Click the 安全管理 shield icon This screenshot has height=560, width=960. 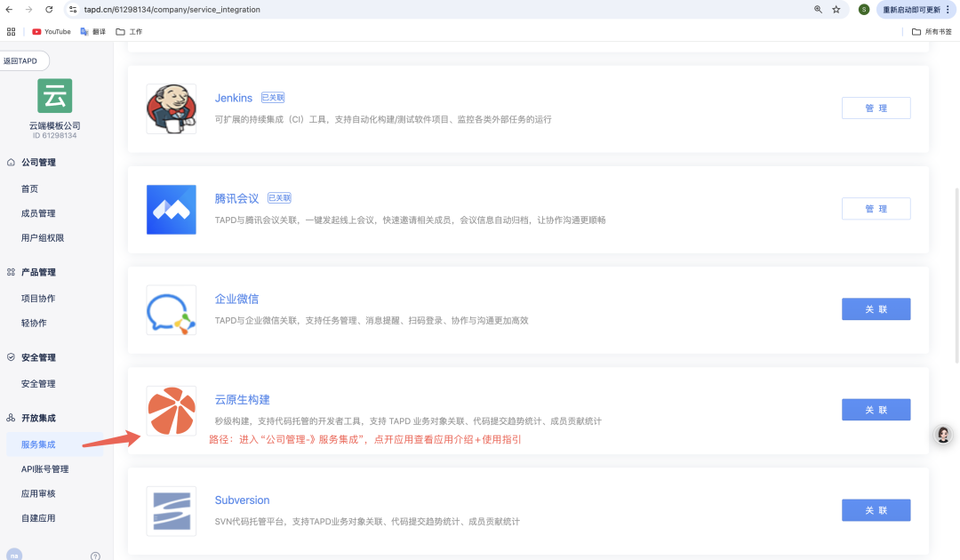tap(11, 356)
